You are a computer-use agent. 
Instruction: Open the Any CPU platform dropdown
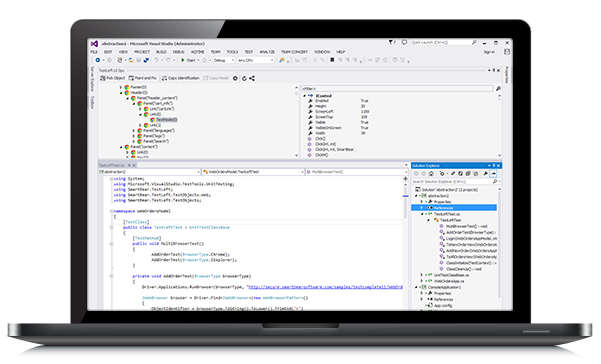coord(256,60)
